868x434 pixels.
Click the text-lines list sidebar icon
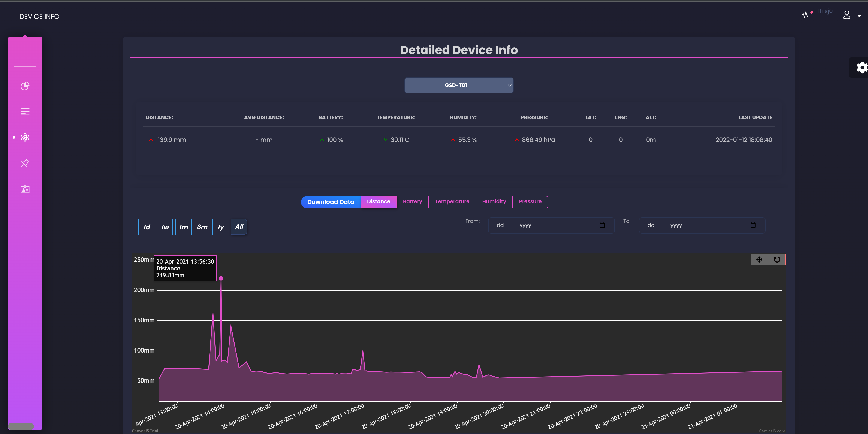coord(25,112)
